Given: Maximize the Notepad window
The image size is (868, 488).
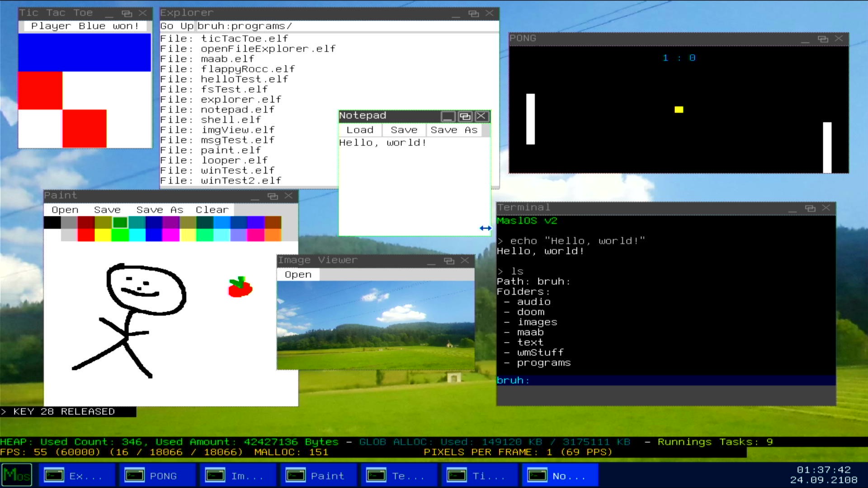Looking at the screenshot, I should [465, 117].
